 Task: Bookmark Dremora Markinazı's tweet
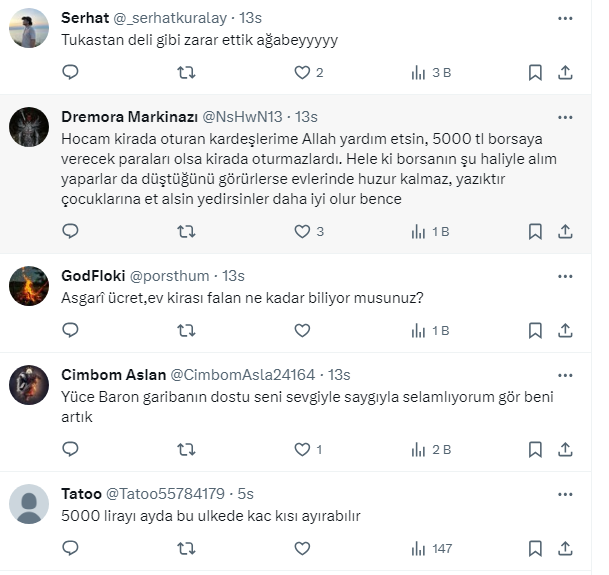coord(535,231)
